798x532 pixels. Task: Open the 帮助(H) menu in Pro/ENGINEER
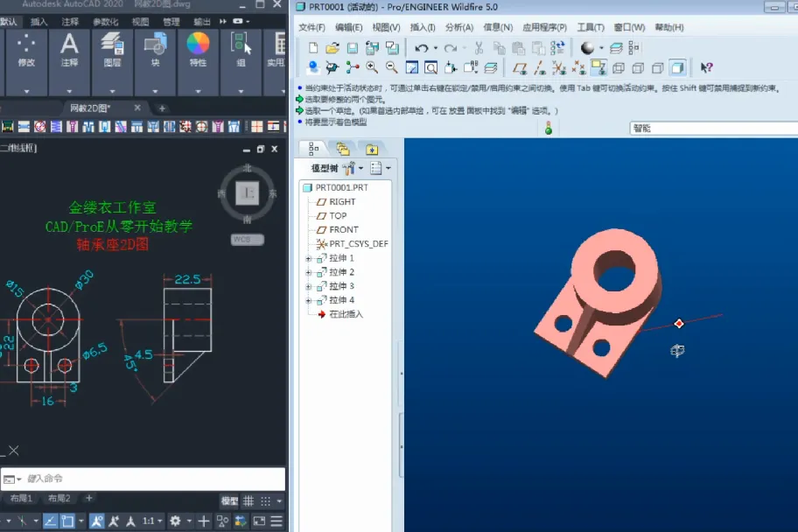point(668,27)
